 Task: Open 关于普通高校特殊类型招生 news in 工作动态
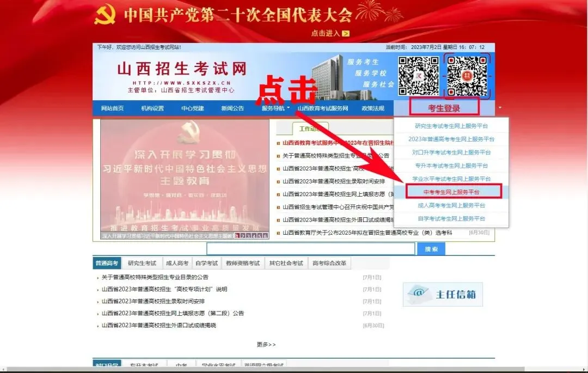coord(336,156)
